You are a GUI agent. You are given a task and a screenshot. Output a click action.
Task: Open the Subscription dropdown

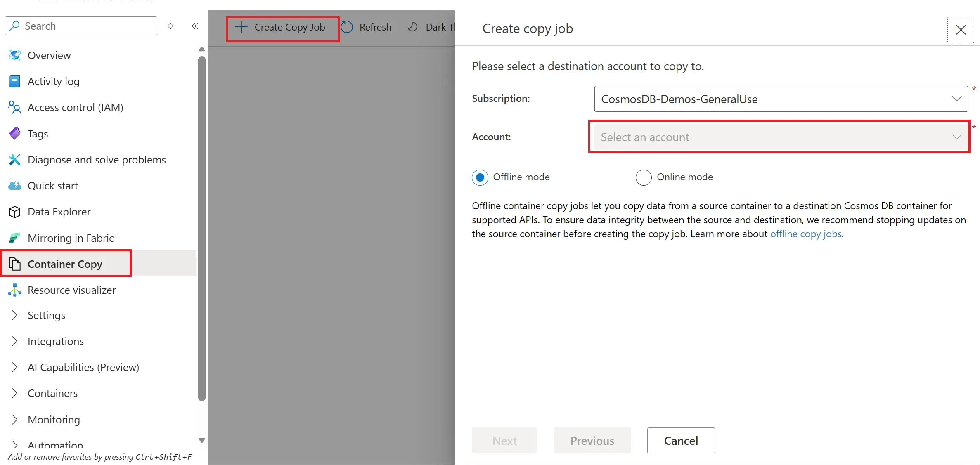pos(781,99)
